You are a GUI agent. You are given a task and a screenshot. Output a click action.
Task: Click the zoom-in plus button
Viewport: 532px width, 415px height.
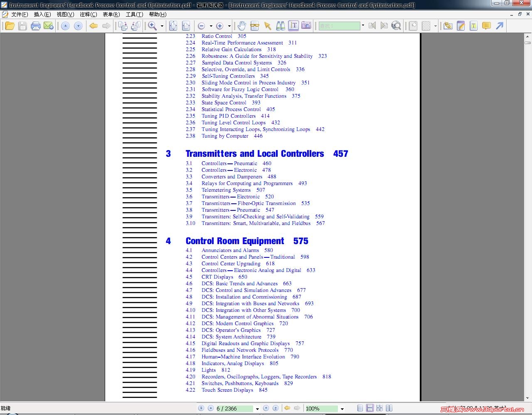[x=220, y=26]
